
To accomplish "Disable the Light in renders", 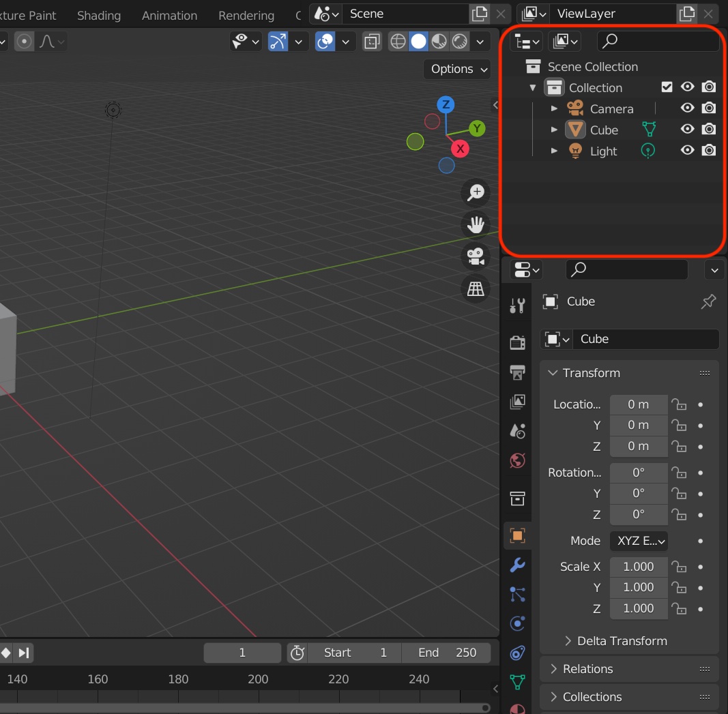I will [x=708, y=150].
